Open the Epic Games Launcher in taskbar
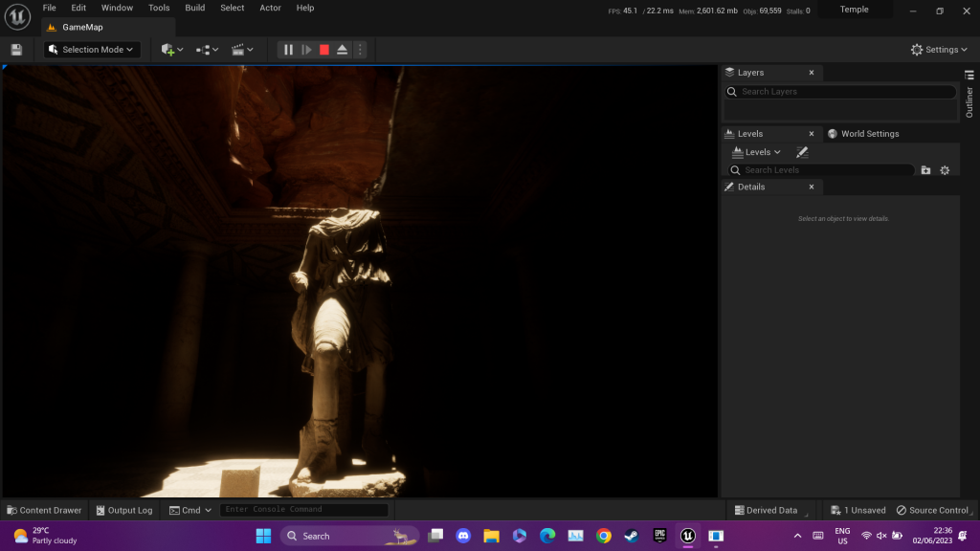The height and width of the screenshot is (551, 980). pos(659,536)
